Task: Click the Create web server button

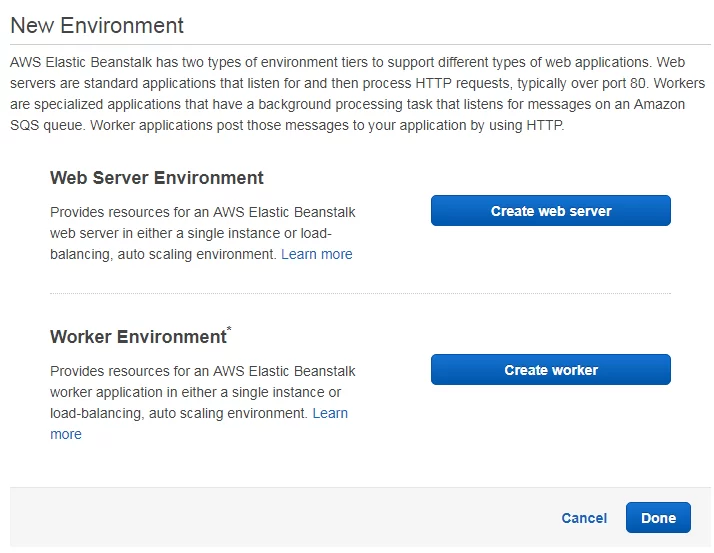Action: tap(551, 210)
